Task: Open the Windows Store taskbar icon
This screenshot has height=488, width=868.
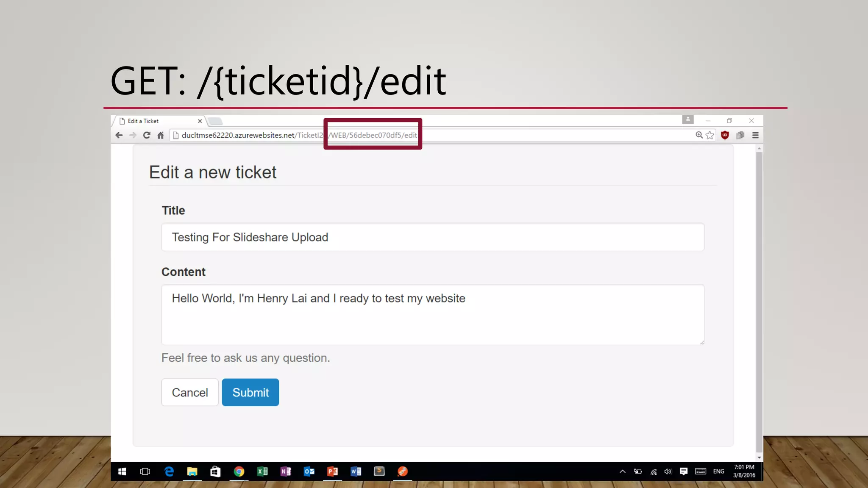Action: click(x=215, y=471)
